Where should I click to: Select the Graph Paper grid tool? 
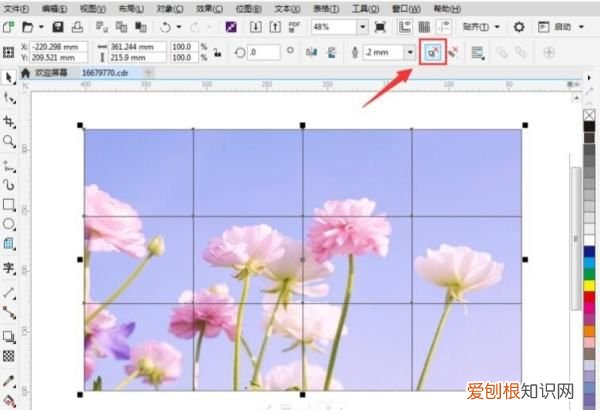(x=8, y=243)
